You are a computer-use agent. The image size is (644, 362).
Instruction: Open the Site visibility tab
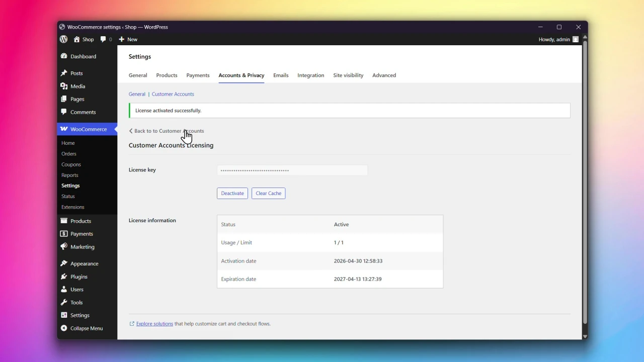pyautogui.click(x=348, y=75)
